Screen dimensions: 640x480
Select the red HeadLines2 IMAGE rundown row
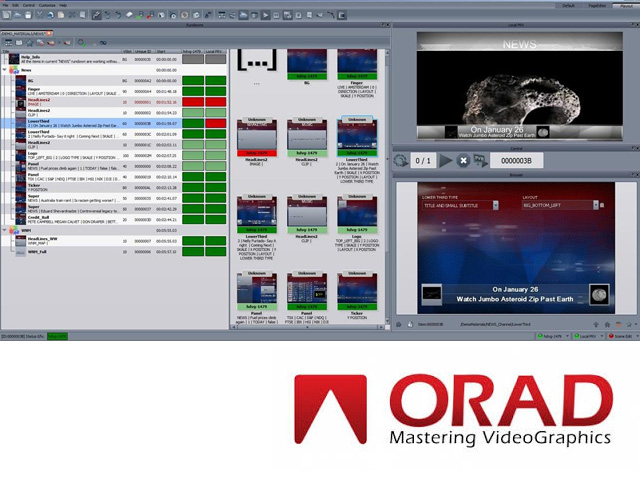[113, 102]
